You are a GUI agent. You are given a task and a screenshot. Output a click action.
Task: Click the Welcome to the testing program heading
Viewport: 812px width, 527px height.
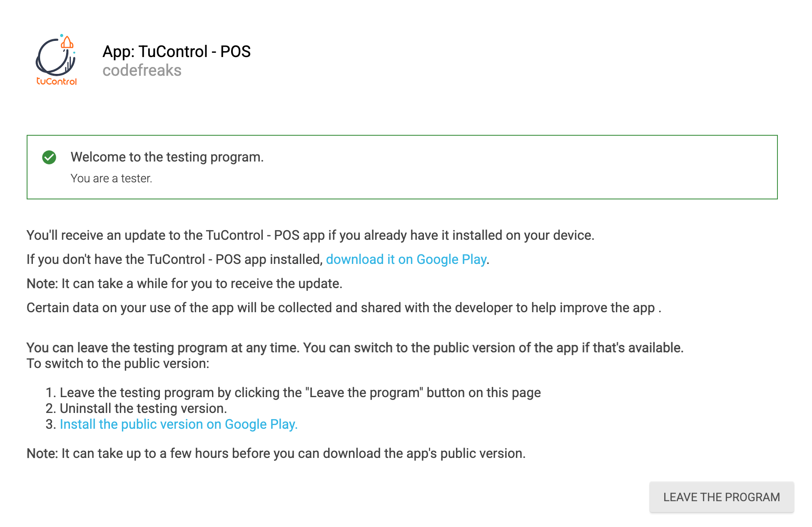pos(167,157)
